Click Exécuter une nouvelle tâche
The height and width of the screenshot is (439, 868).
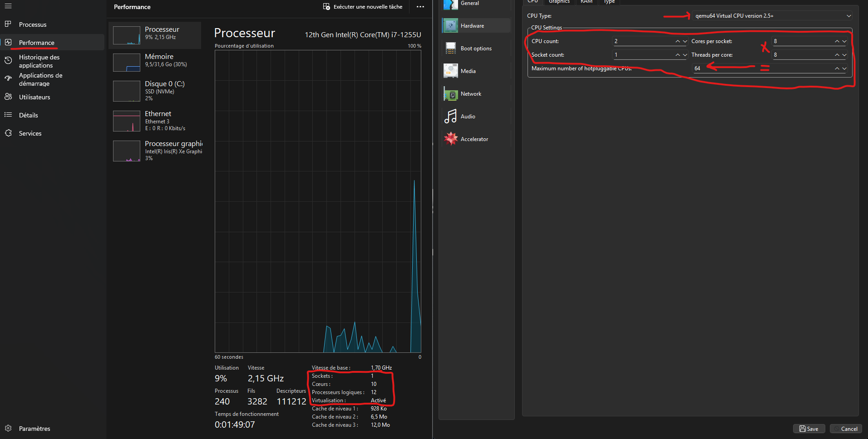coord(363,7)
